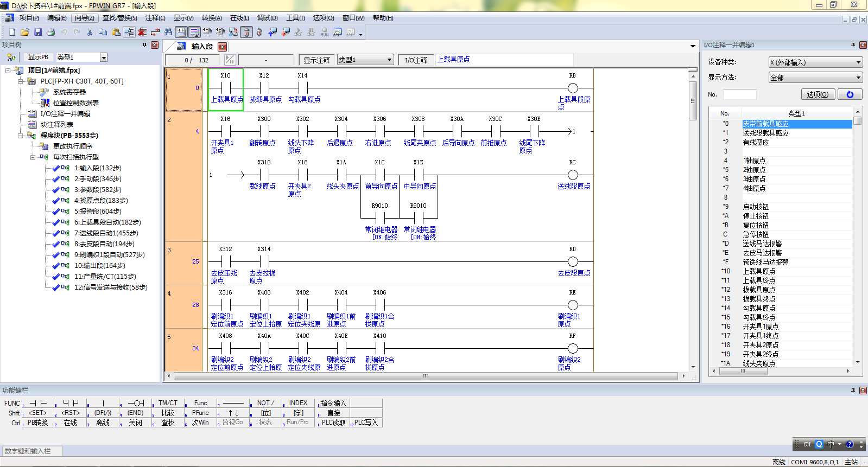Click the 指令输入 function key
This screenshot has height=467, width=868.
[333, 403]
